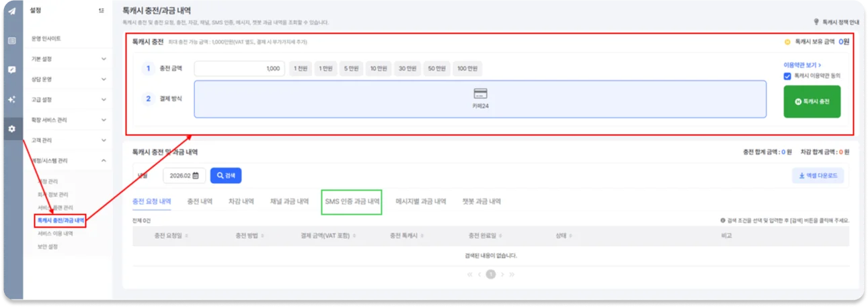Switch to the 채널 과금 내역 tab
Screen dimensions: 868x307
[x=289, y=201]
